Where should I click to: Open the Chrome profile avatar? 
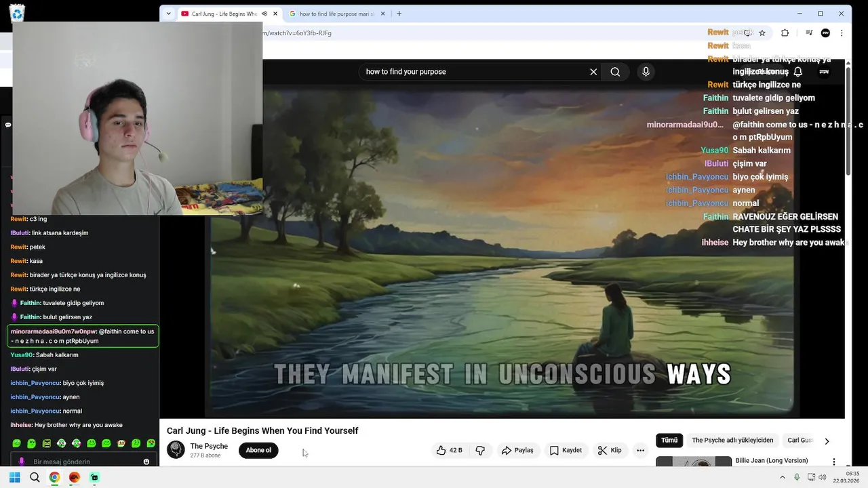click(x=825, y=33)
